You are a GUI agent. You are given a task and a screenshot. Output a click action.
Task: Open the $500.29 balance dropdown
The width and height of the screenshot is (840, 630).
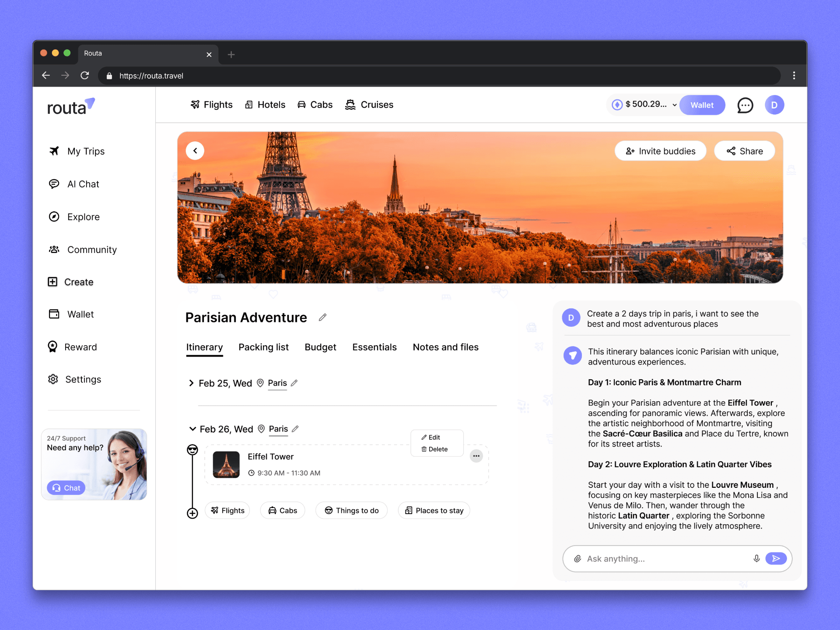[645, 105]
